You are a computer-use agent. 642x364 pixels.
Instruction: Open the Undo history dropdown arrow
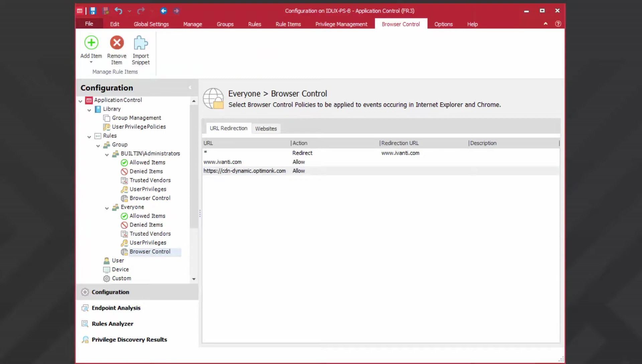[129, 11]
